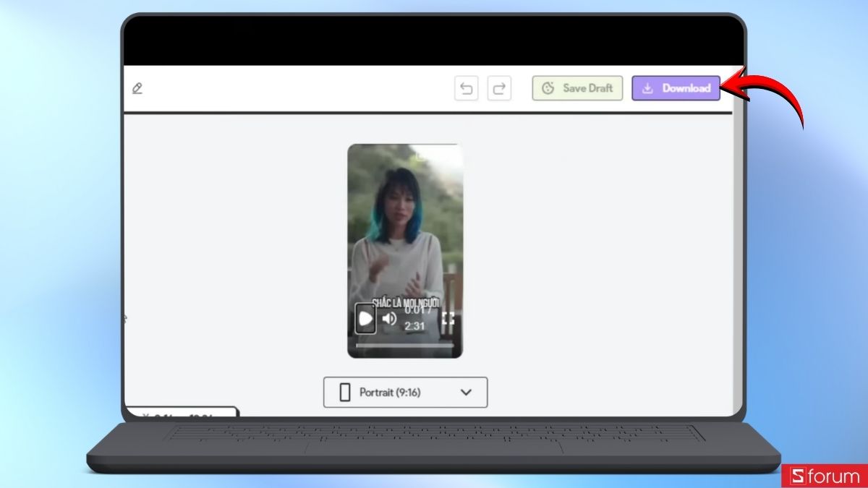Select the pencil annotation tool
Screen dimensions: 868x488
[137, 88]
